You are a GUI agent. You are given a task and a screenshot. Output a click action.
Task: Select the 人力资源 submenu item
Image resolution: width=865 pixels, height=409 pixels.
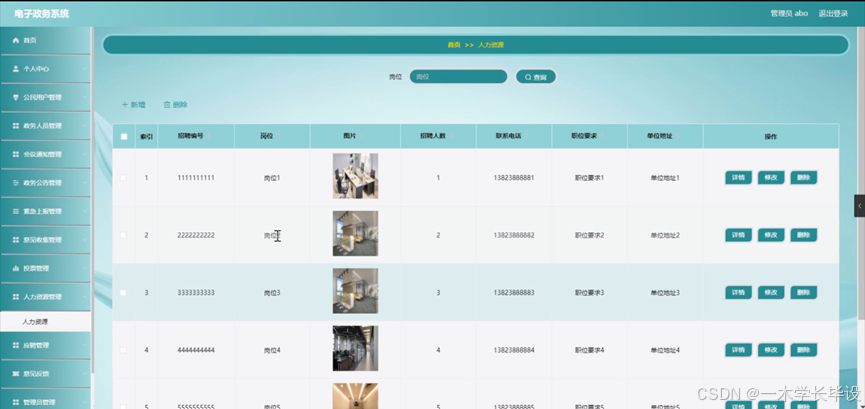click(45, 322)
